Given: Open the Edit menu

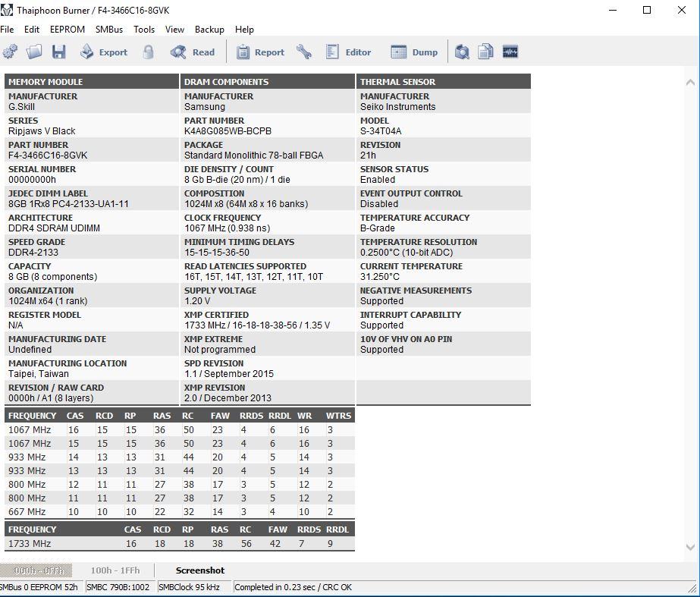Looking at the screenshot, I should pyautogui.click(x=32, y=30).
